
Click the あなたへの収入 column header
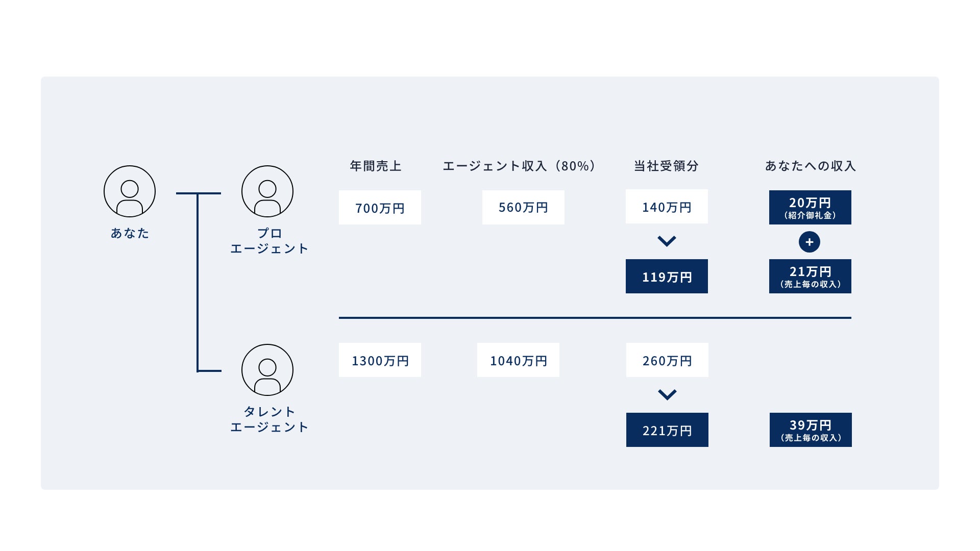810,166
